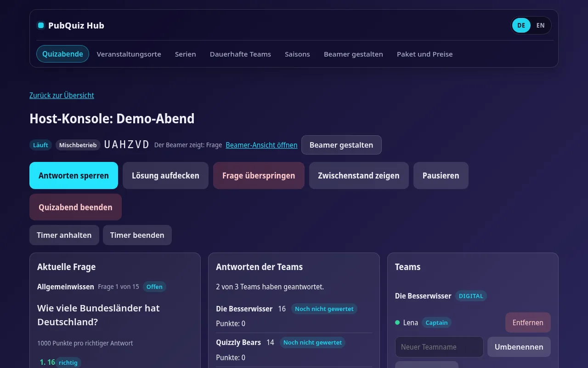588x368 pixels.
Task: Click the richtig badge beside answer 16
Action: coord(68,362)
